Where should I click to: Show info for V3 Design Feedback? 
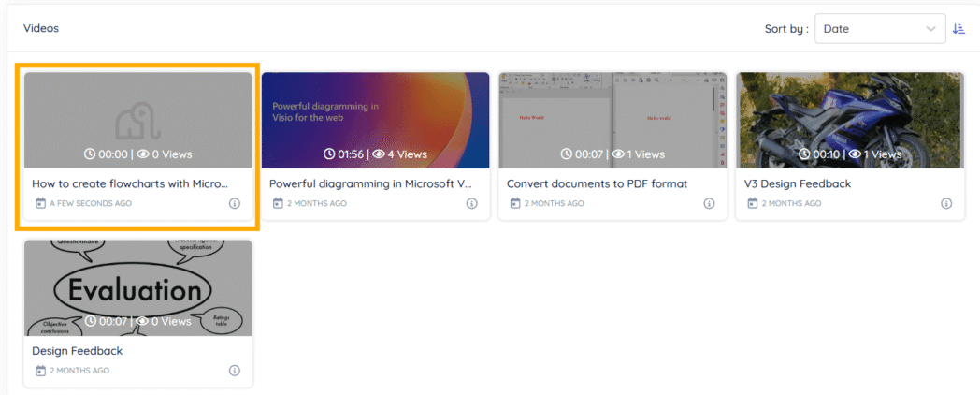(x=947, y=203)
